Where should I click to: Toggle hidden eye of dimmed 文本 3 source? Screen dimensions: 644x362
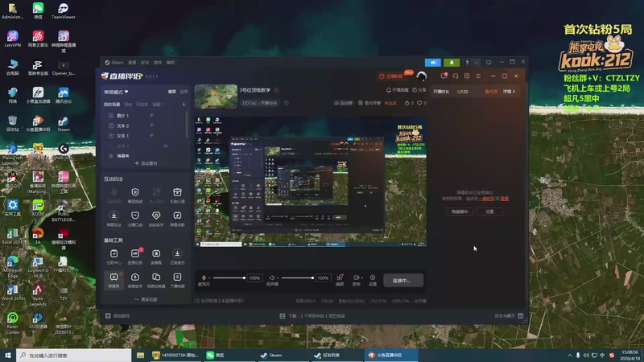[x=166, y=146]
